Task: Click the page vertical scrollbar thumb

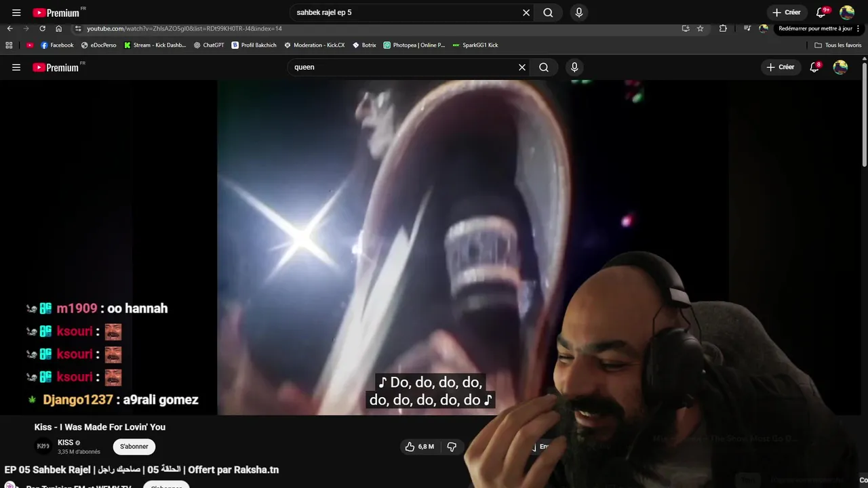Action: [864, 114]
